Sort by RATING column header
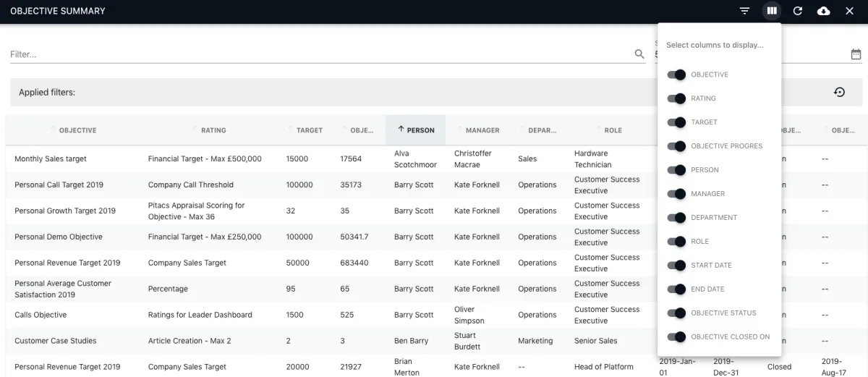The width and height of the screenshot is (868, 377). (x=213, y=130)
